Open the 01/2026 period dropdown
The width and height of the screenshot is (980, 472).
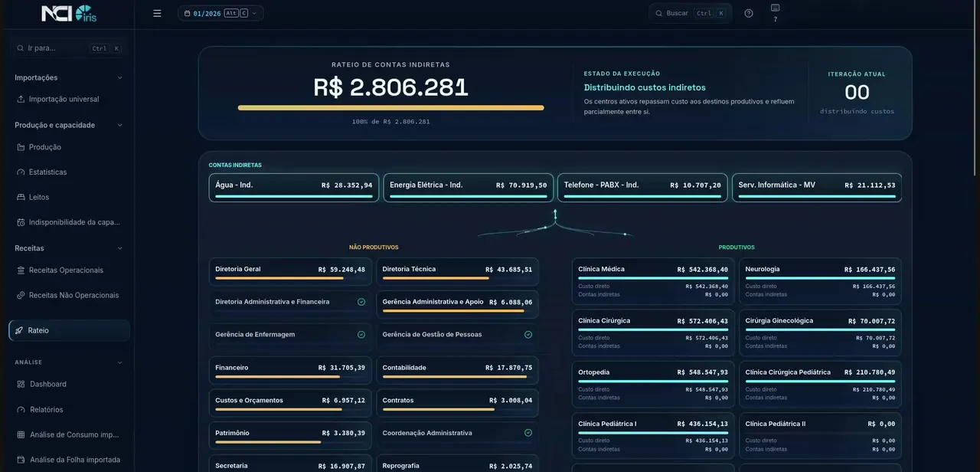coord(220,13)
